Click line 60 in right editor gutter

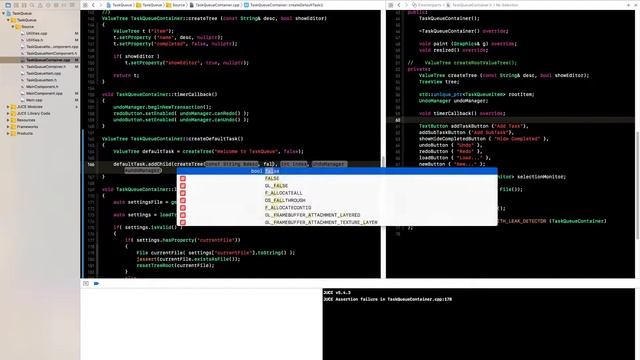[398, 120]
